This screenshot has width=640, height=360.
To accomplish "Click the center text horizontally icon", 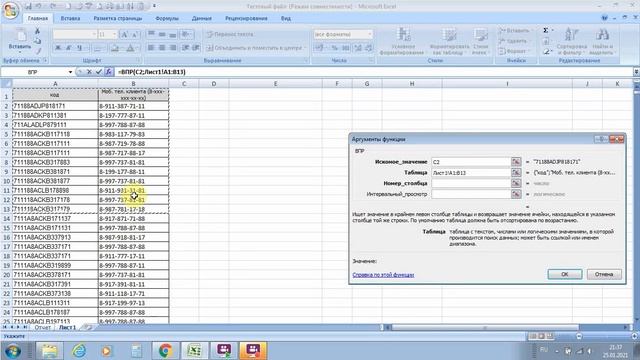I will (162, 48).
